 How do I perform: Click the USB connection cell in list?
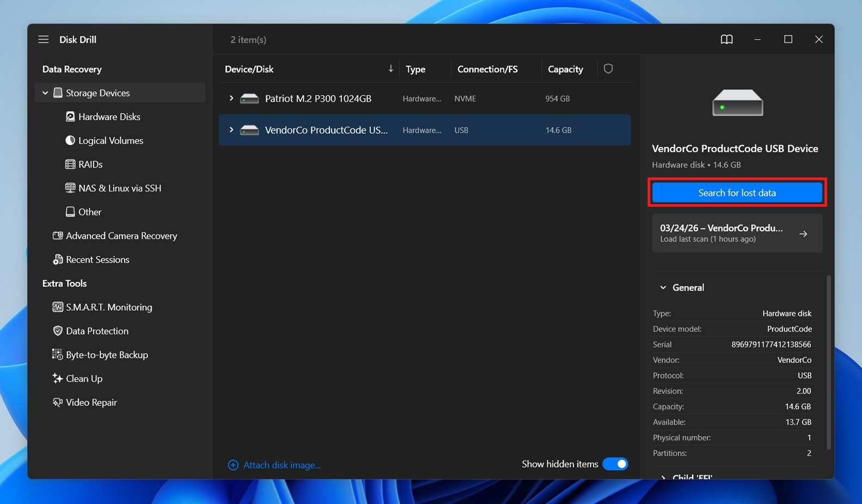461,130
